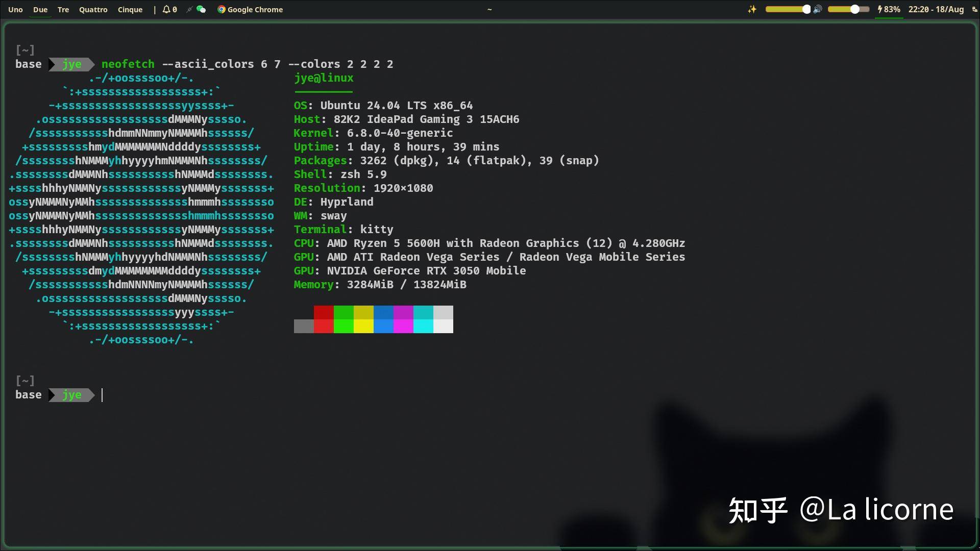The width and height of the screenshot is (980, 551).
Task: Click the terminal prompt cursor line
Action: click(x=102, y=395)
